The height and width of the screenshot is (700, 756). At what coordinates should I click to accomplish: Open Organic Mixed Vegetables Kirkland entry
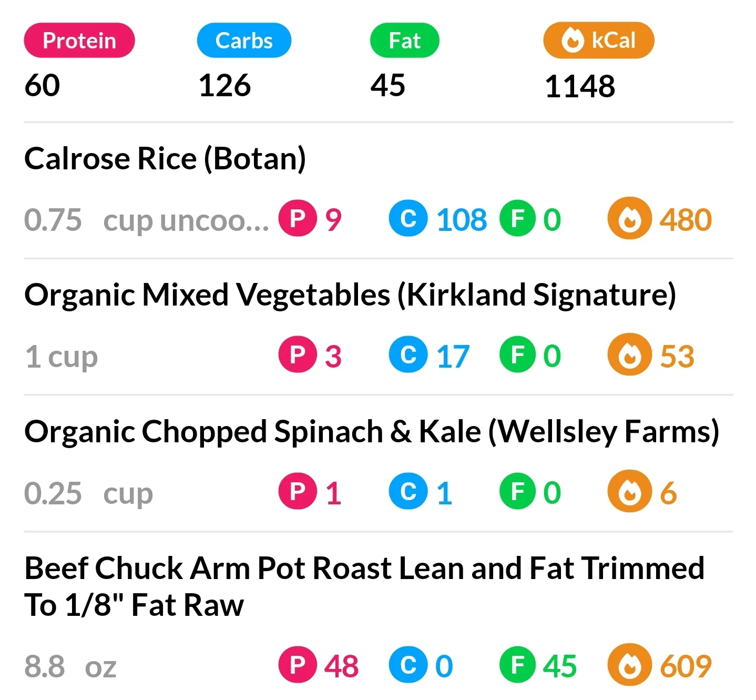(x=350, y=295)
